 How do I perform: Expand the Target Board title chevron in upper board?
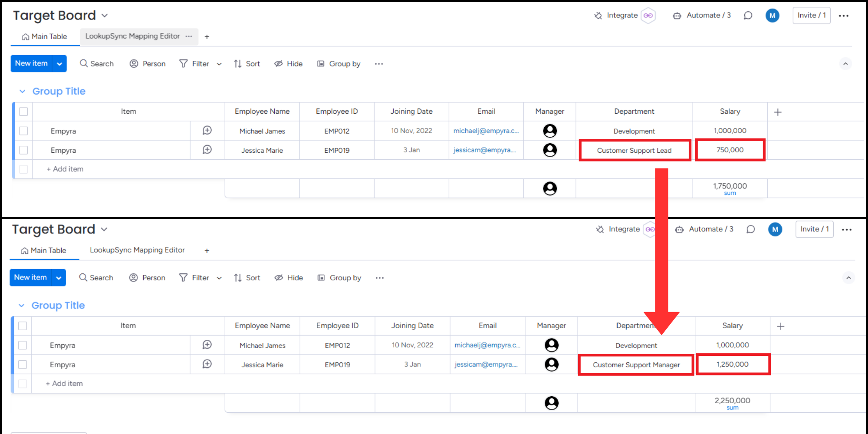coord(105,16)
